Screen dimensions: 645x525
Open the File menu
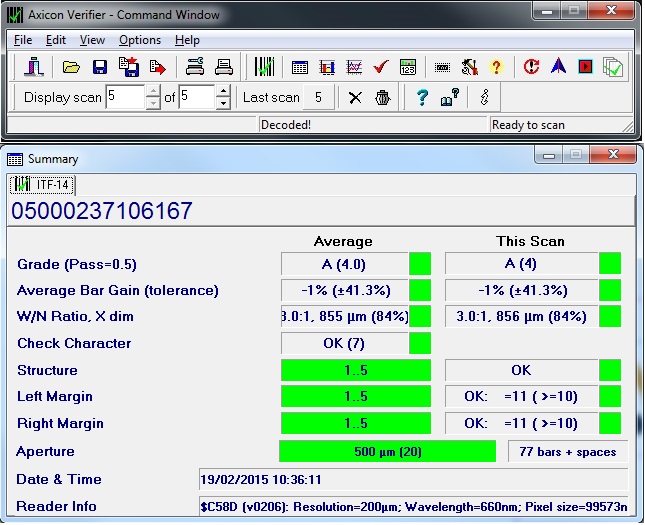click(23, 40)
